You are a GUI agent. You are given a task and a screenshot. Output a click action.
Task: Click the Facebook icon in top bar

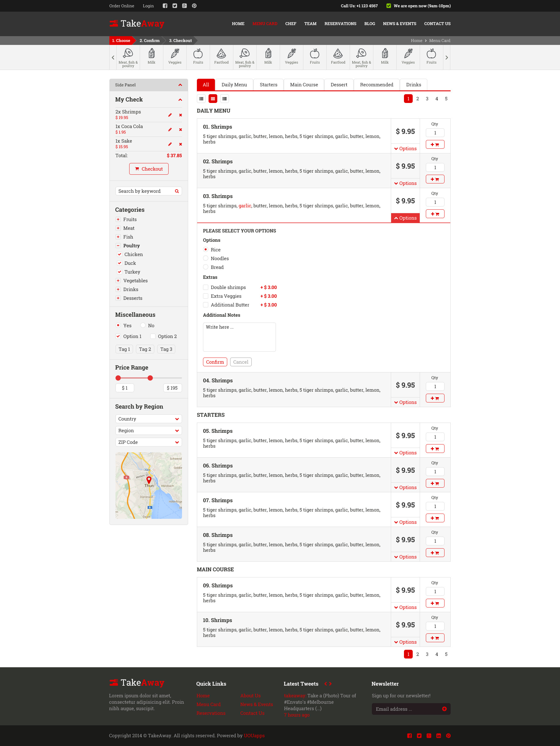(165, 6)
